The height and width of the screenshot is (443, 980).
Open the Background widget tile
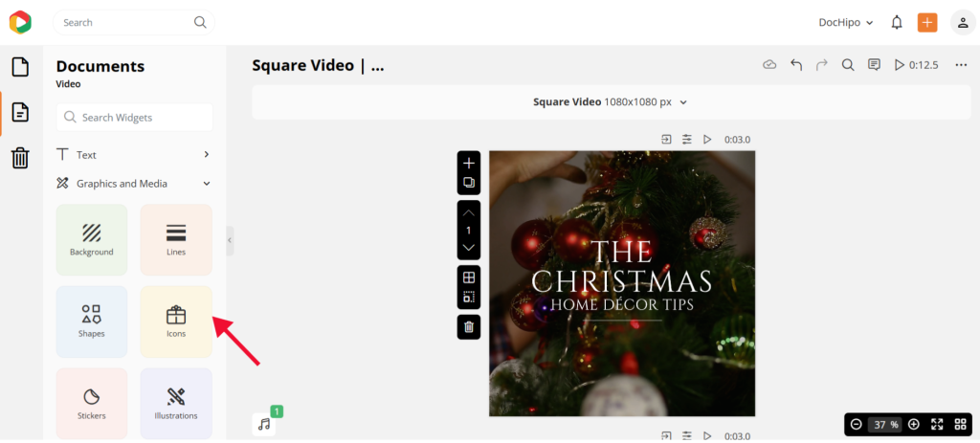(92, 239)
